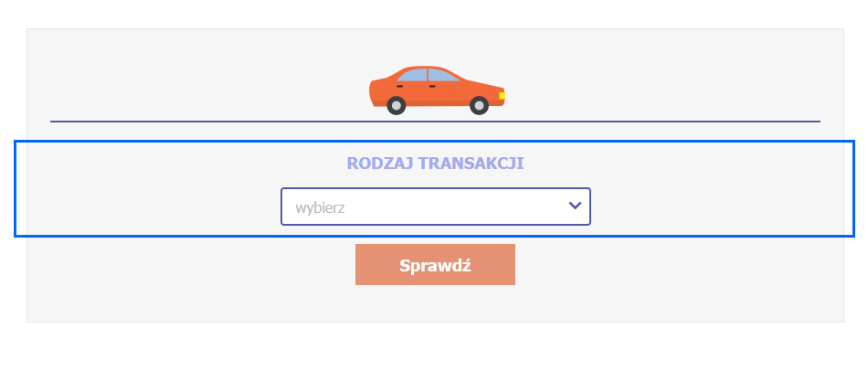Click empty gray area below Sprawdź button
This screenshot has height=371, width=868.
click(x=435, y=303)
